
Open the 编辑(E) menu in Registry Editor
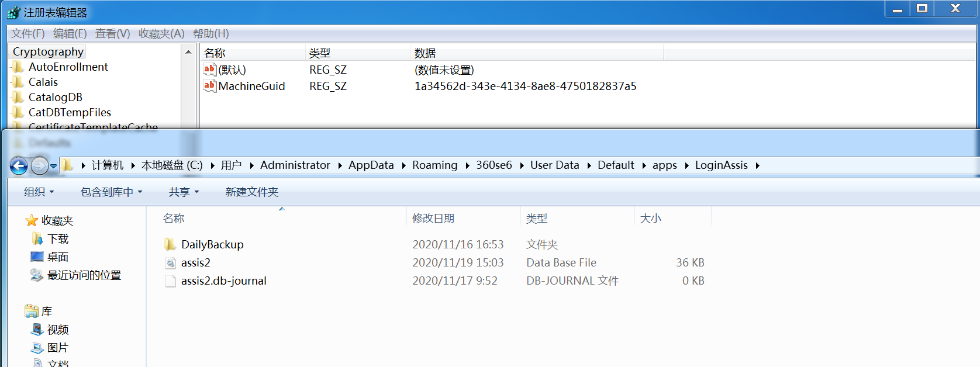tap(70, 34)
